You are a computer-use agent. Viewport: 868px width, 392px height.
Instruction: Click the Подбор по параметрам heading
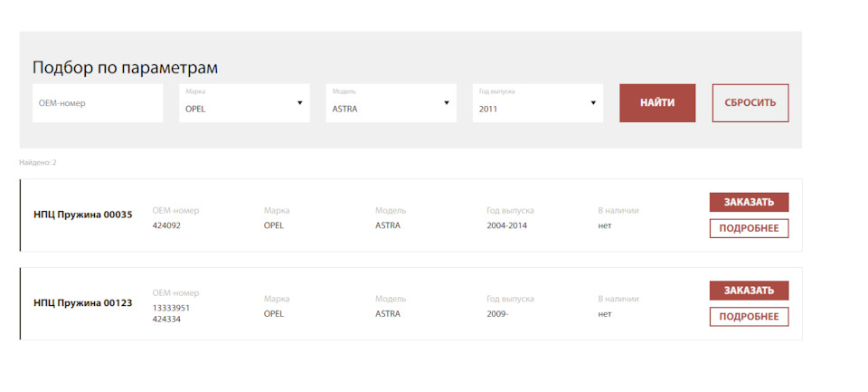click(125, 68)
